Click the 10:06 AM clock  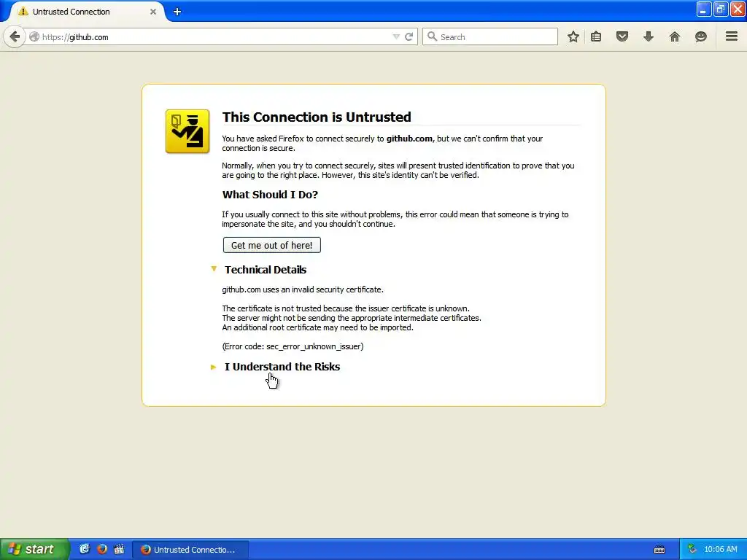point(720,550)
